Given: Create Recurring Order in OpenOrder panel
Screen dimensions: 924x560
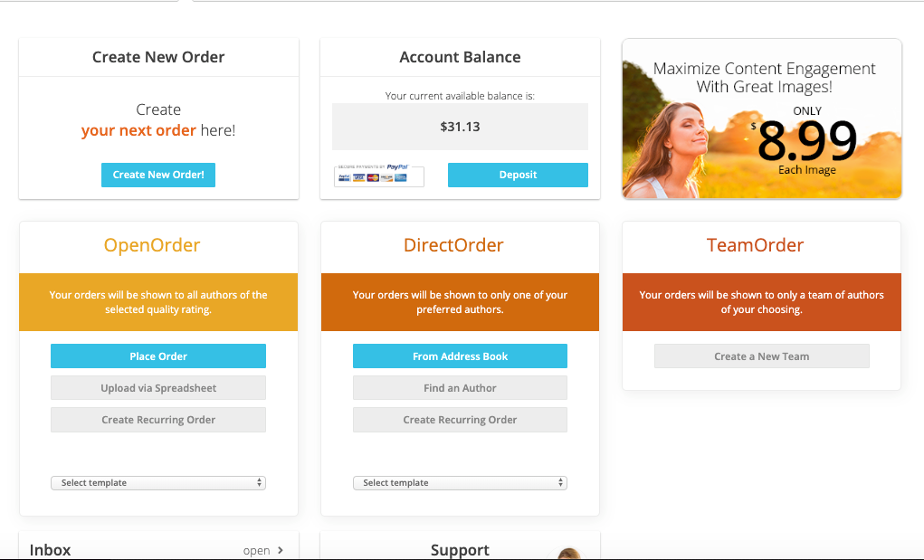Looking at the screenshot, I should pos(158,420).
